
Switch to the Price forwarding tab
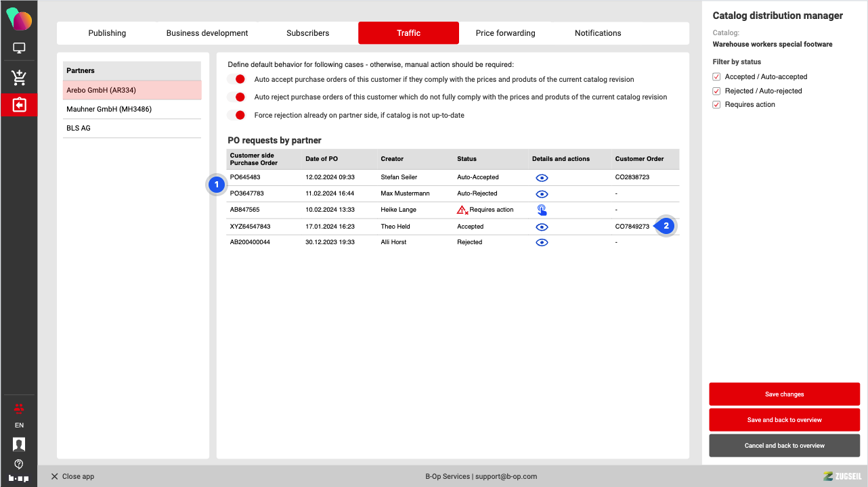click(x=505, y=33)
